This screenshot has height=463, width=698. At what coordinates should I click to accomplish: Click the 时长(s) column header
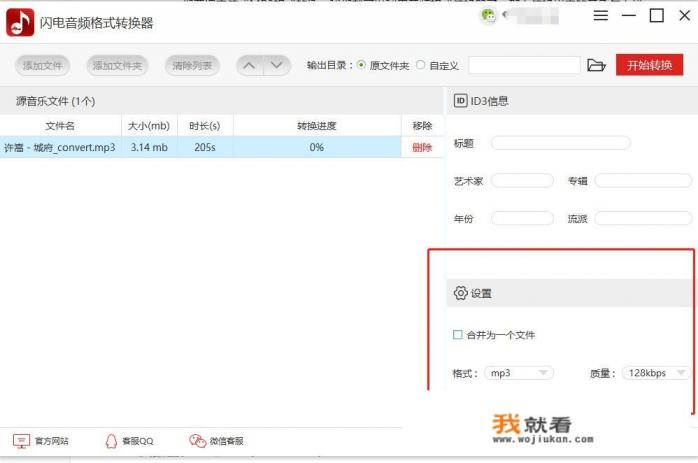(x=205, y=126)
